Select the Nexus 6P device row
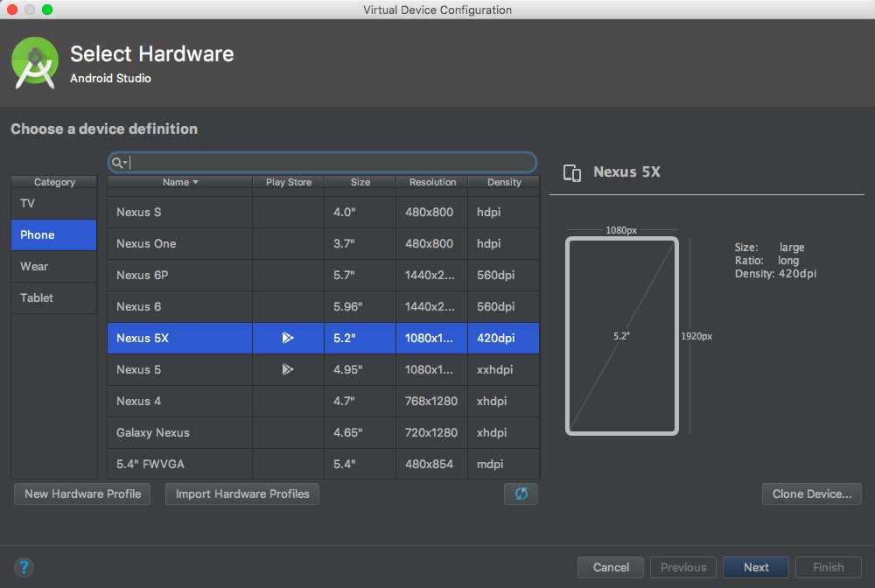 coord(323,275)
